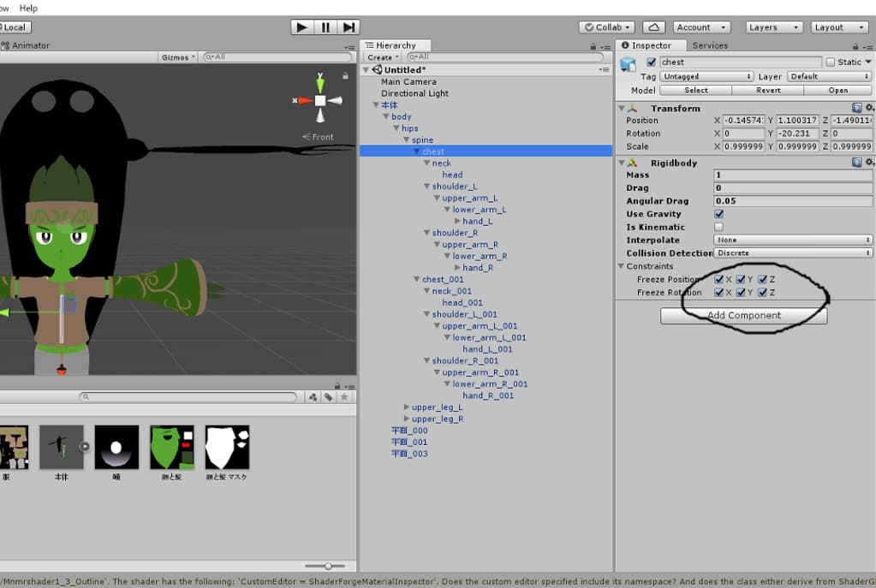
Task: Click the Revert model button
Action: click(x=768, y=90)
